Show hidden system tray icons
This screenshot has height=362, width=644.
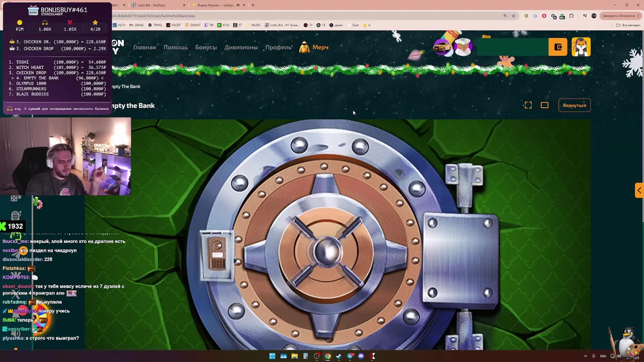586,356
